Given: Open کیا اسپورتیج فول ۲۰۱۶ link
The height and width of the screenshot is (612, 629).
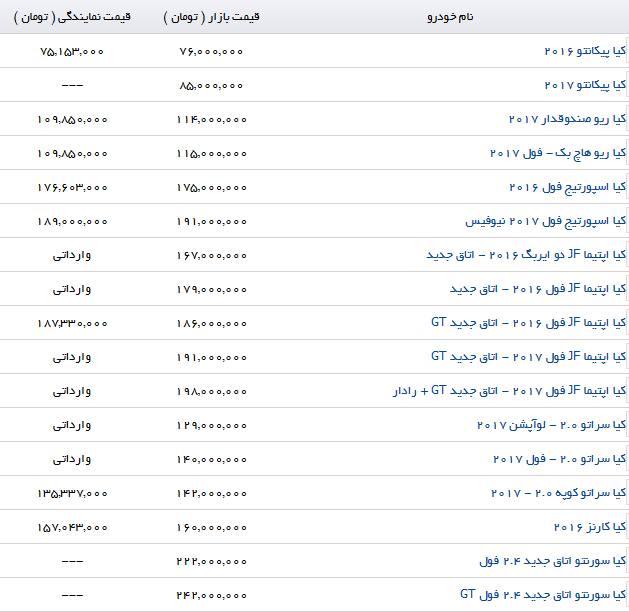Looking at the screenshot, I should tap(568, 188).
